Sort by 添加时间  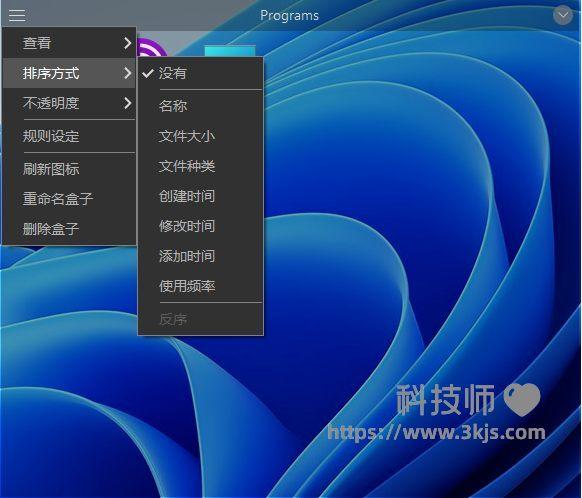[200, 256]
